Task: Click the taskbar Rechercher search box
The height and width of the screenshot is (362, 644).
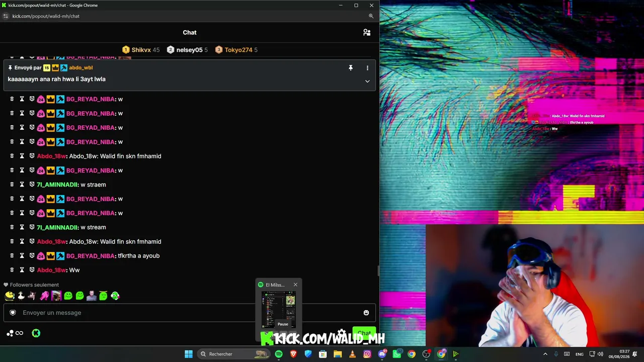Action: coord(234,354)
